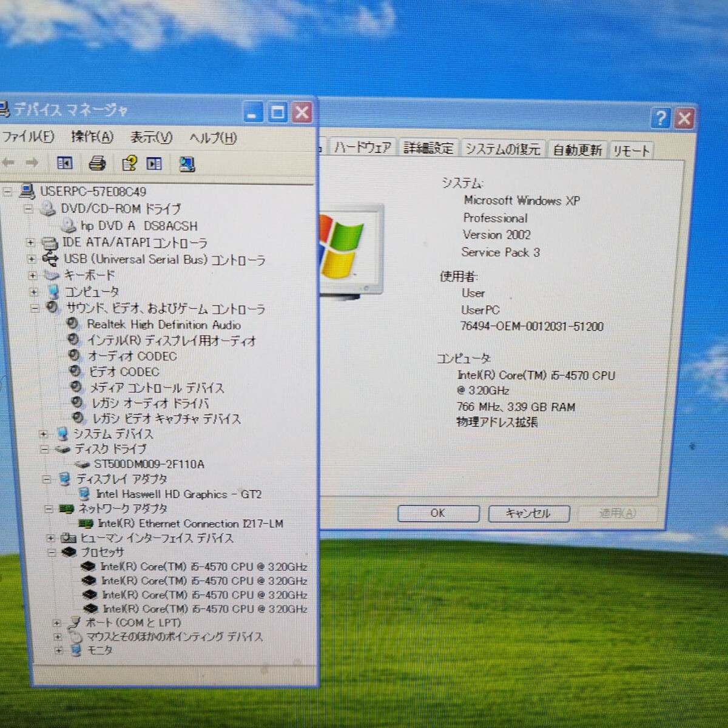This screenshot has height=728, width=728.
Task: Expand the IDE ATA/ATAPI コントローラ node
Action: [30, 243]
